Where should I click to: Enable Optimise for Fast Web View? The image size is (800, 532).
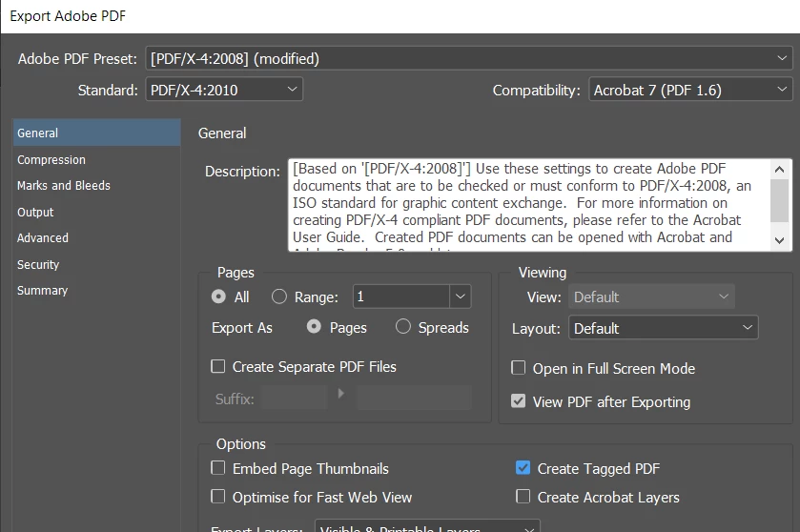tap(217, 497)
